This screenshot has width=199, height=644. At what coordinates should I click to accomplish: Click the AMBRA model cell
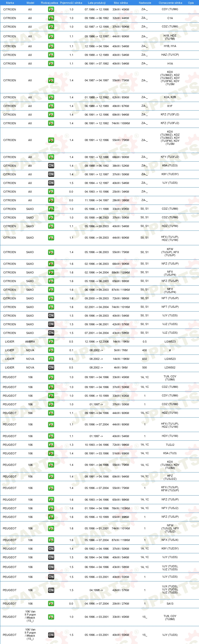pyautogui.click(x=30, y=342)
